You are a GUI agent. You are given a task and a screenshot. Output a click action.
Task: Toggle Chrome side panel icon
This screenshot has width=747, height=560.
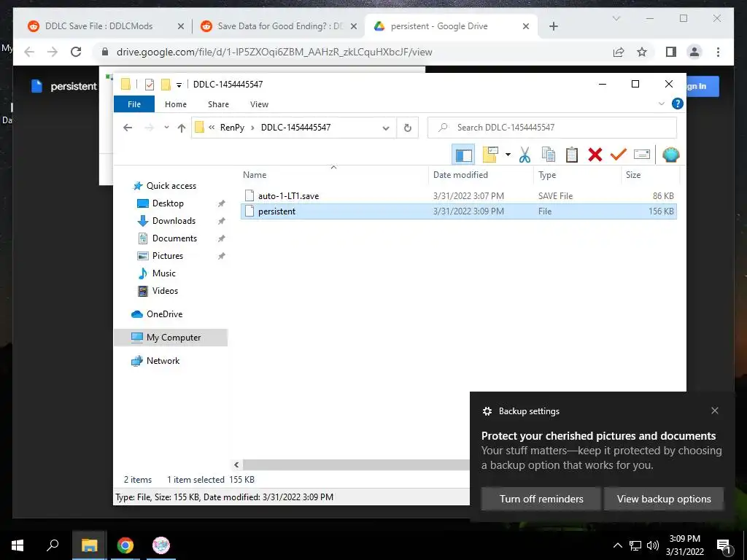point(671,52)
